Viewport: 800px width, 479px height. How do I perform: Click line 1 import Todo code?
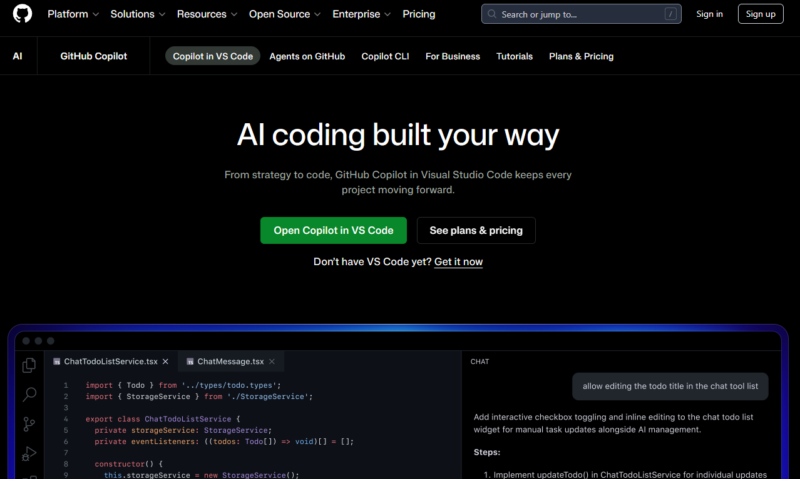[183, 385]
